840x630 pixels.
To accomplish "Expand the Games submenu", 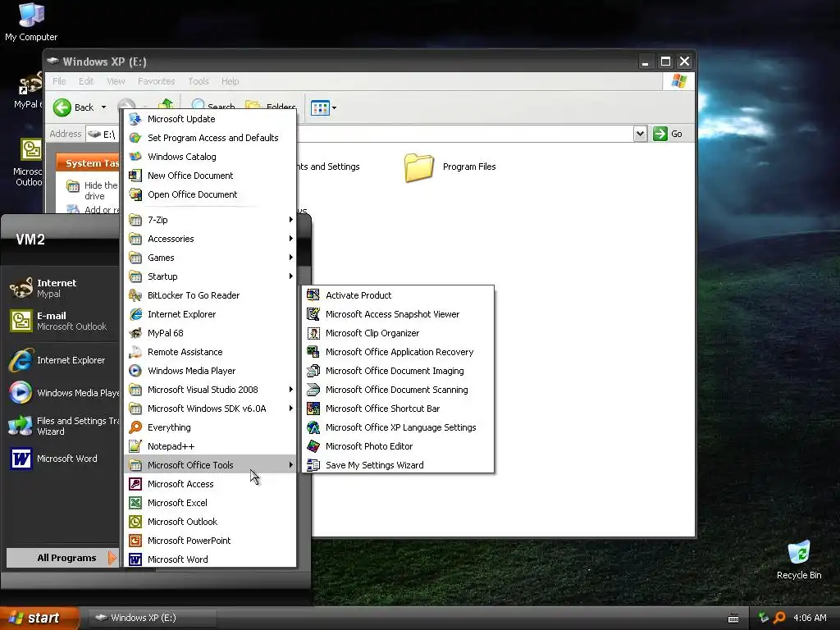I will click(x=211, y=257).
